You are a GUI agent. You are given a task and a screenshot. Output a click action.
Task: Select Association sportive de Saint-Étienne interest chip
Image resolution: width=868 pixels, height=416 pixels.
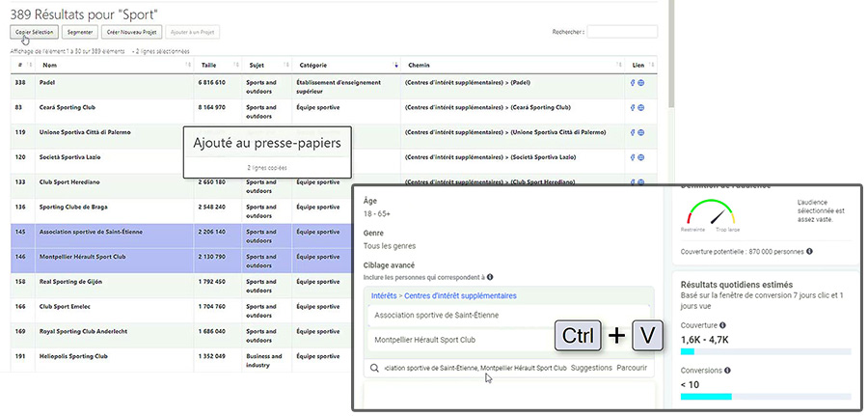coord(508,316)
